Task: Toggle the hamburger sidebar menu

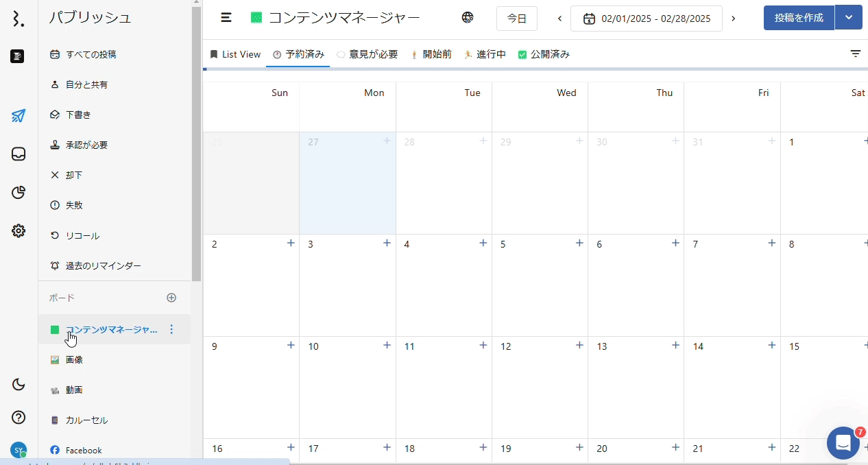Action: [x=226, y=18]
